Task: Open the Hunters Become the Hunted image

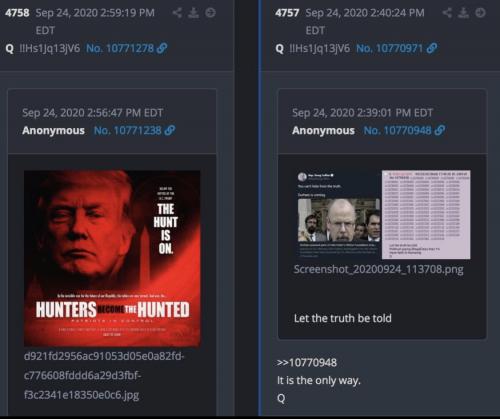Action: (x=112, y=258)
